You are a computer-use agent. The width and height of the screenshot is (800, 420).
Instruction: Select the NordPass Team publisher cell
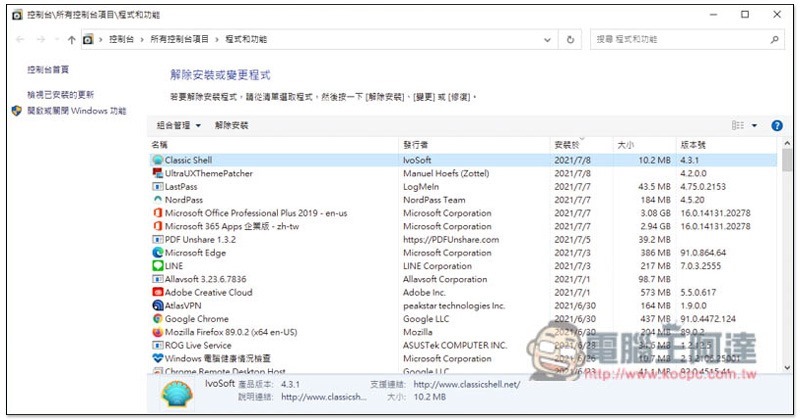click(x=434, y=200)
